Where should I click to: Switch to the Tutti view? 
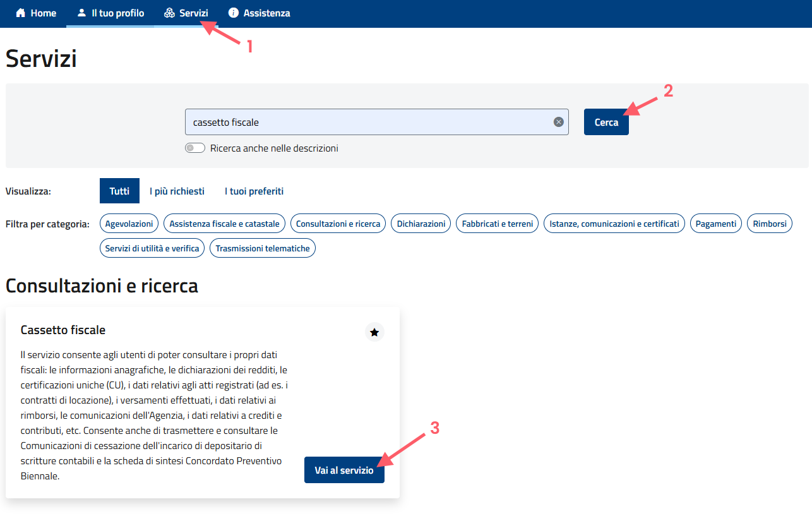119,190
